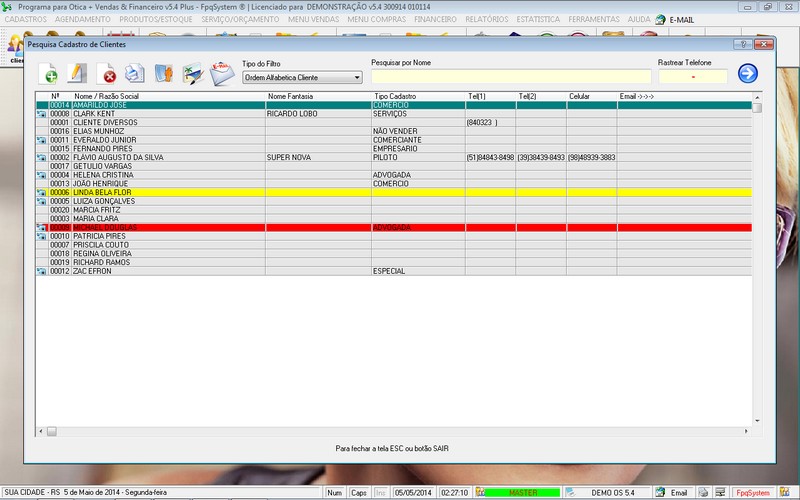Screen dimensions: 800x500
Task: Open the MENU VENDAS menu
Action: tap(313, 19)
